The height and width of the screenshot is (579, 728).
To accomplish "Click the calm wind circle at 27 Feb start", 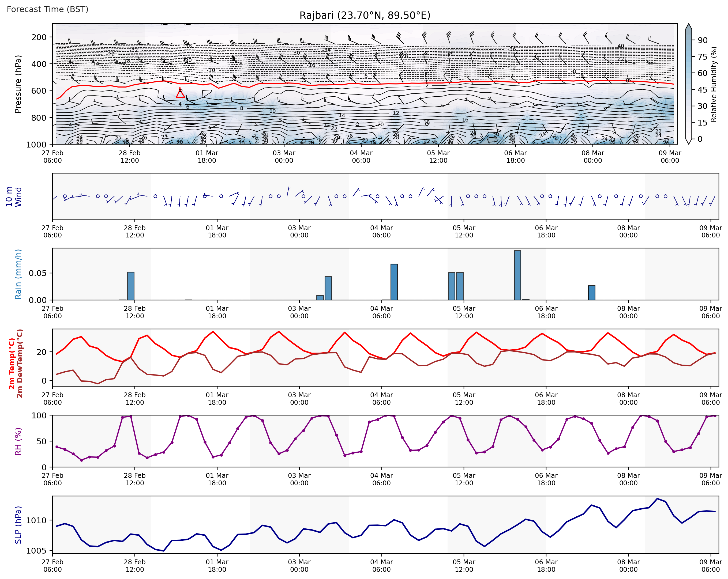I will (65, 196).
